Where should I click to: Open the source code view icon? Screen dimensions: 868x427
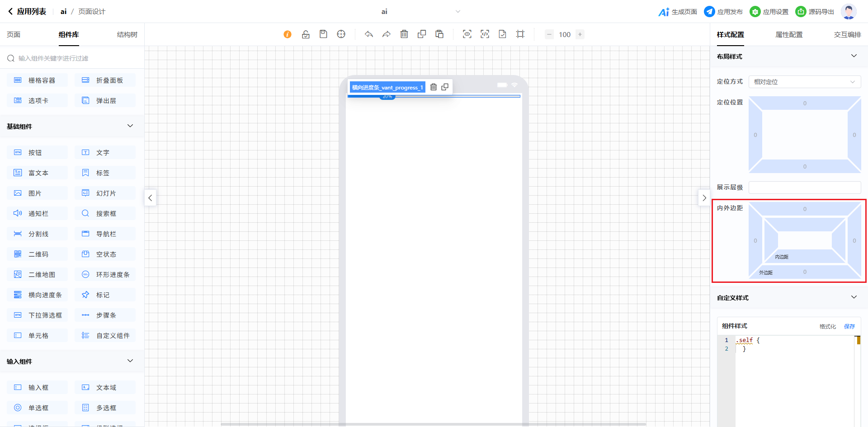tap(485, 34)
